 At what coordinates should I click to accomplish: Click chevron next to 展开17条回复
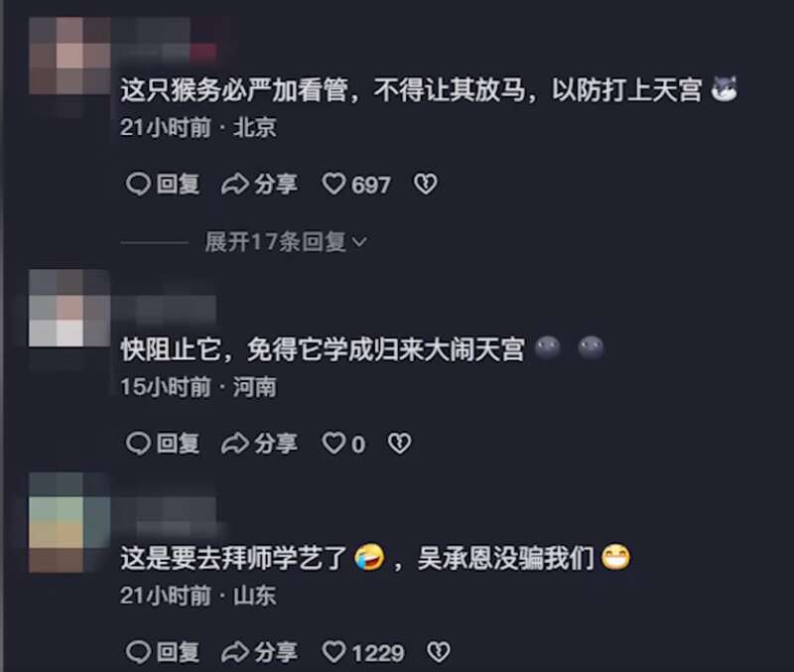(359, 242)
